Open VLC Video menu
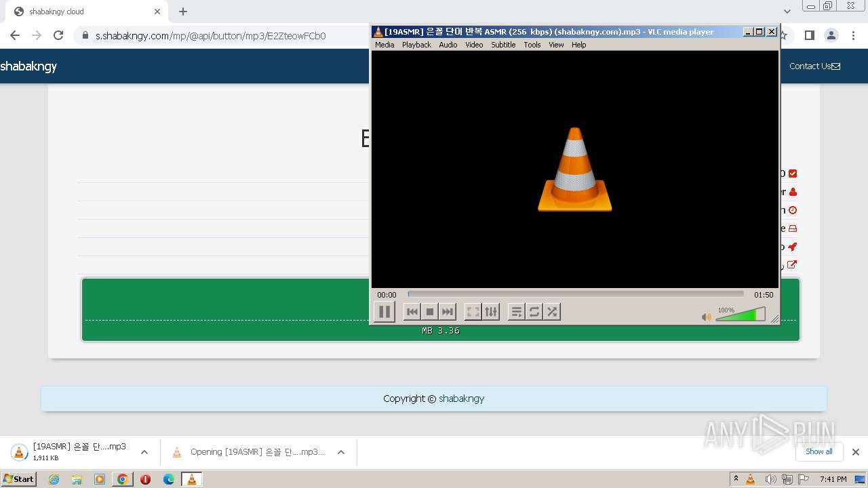The height and width of the screenshot is (488, 868). click(474, 45)
